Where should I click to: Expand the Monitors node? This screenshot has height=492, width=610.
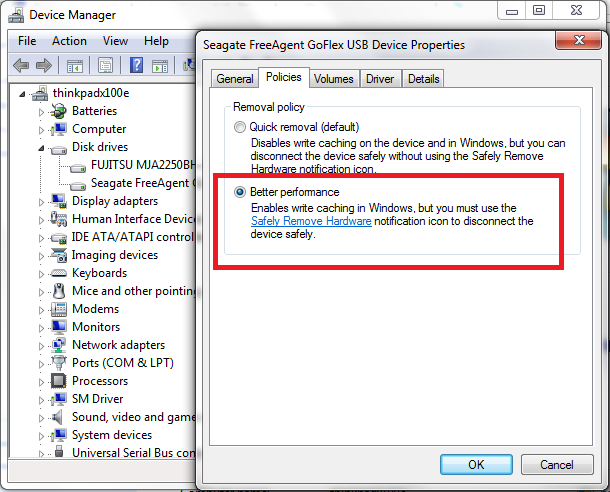41,328
